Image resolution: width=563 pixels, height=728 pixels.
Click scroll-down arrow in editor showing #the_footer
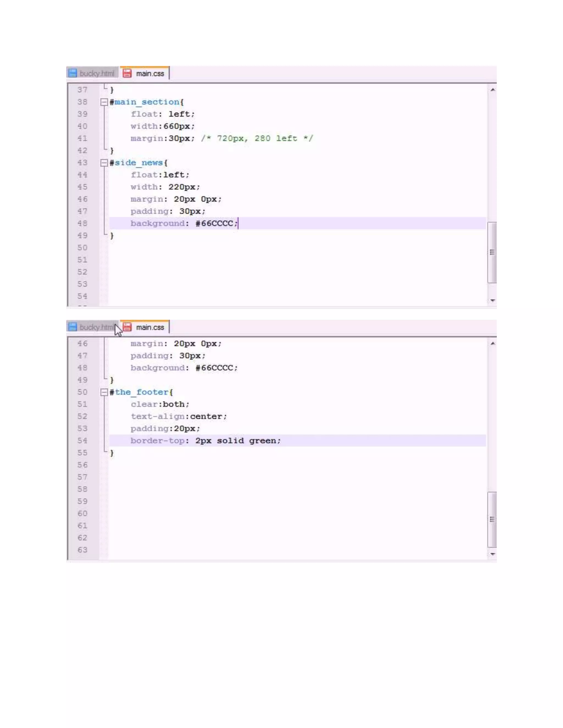(492, 554)
